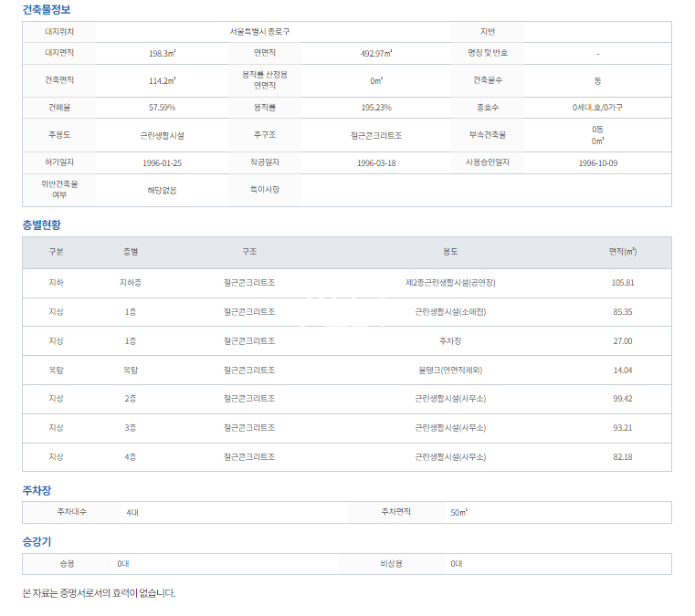The height and width of the screenshot is (616, 695).
Task: Select the 면적(㎡) column header
Action: pyautogui.click(x=623, y=252)
